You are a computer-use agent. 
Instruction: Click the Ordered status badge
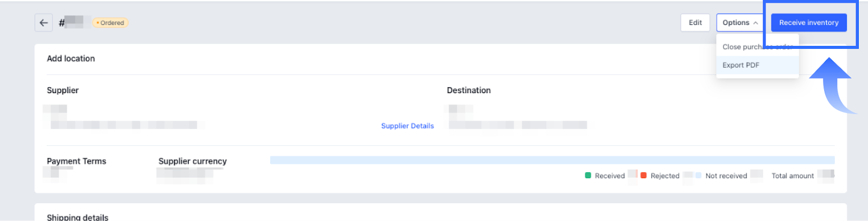pos(111,23)
